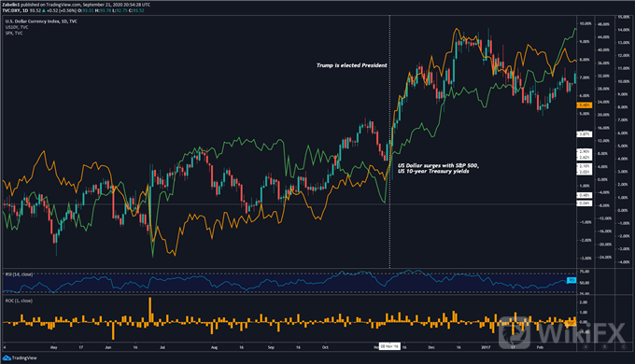Screen dimensions: 635x364
Task: Click the 0.48% white price label
Action: (x=584, y=195)
